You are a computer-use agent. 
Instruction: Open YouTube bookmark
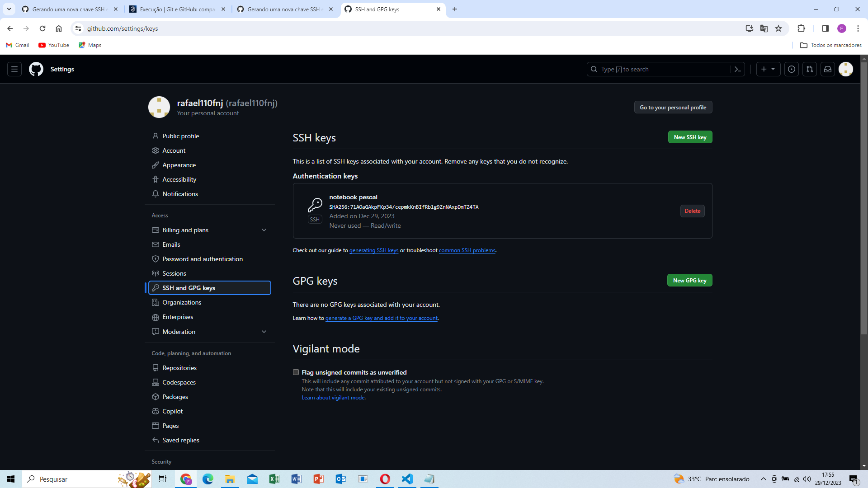[x=54, y=45]
